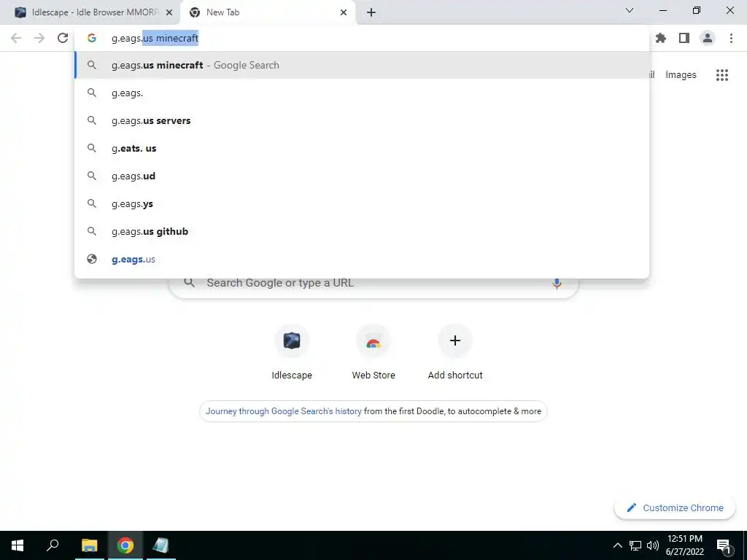This screenshot has width=747, height=560.
Task: Show hidden system tray icons
Action: click(617, 545)
